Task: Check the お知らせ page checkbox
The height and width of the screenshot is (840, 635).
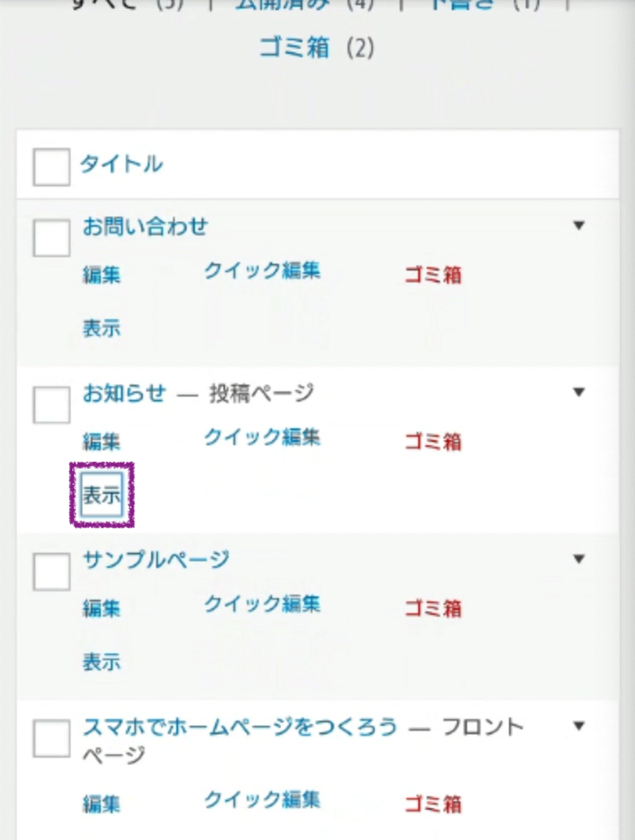Action: (51, 405)
